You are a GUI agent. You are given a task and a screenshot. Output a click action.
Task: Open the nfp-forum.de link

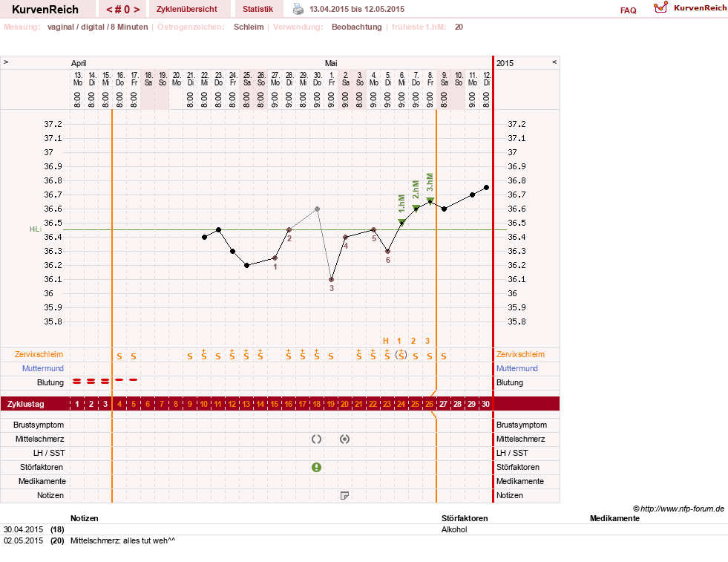[678, 509]
